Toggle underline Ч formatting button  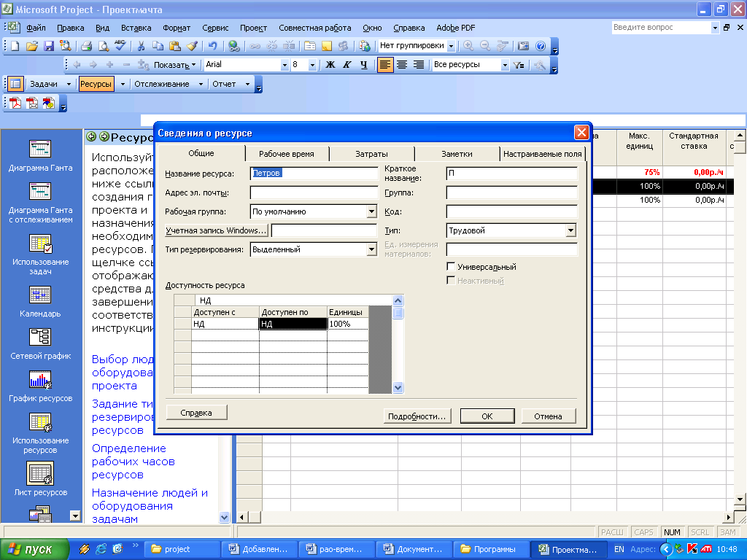tap(363, 65)
